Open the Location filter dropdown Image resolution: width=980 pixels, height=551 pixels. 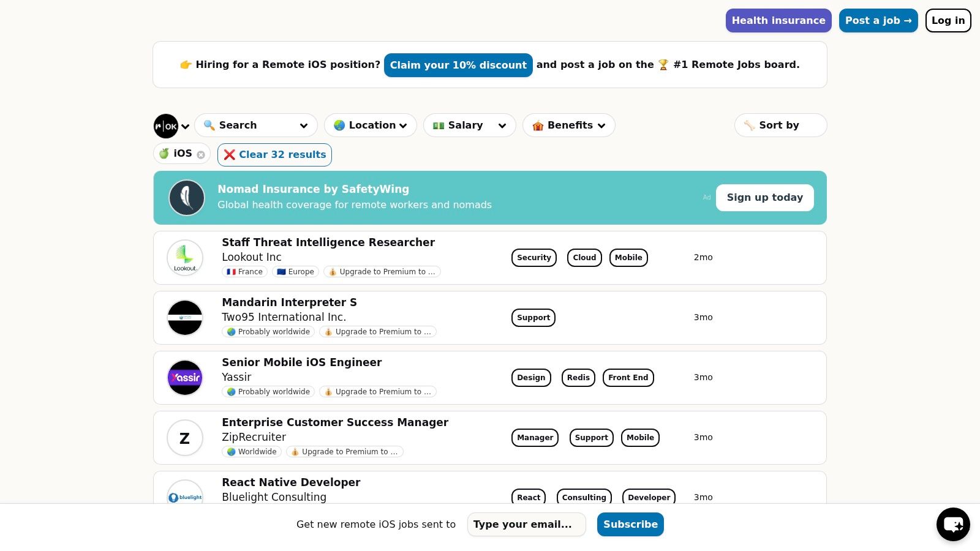click(371, 126)
